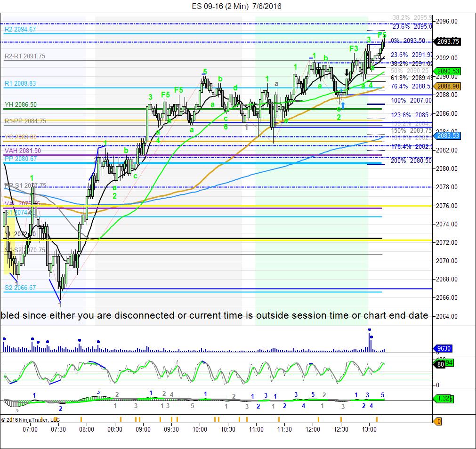Select the YH 2086.50 level label
476x449 pixels.
coord(21,104)
